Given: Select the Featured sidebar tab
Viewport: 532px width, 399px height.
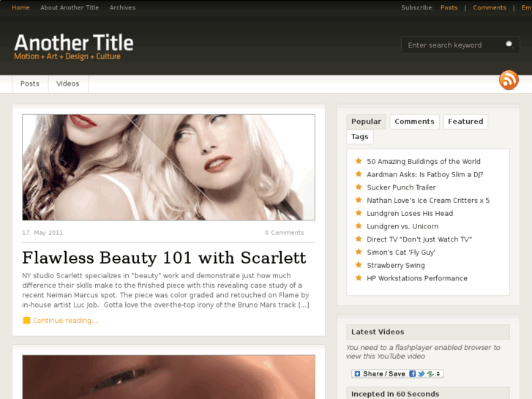Looking at the screenshot, I should click(465, 122).
